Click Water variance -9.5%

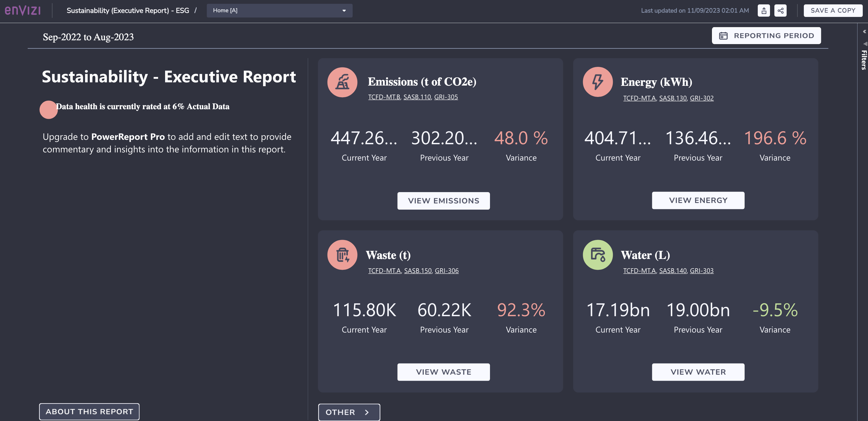[x=775, y=310]
